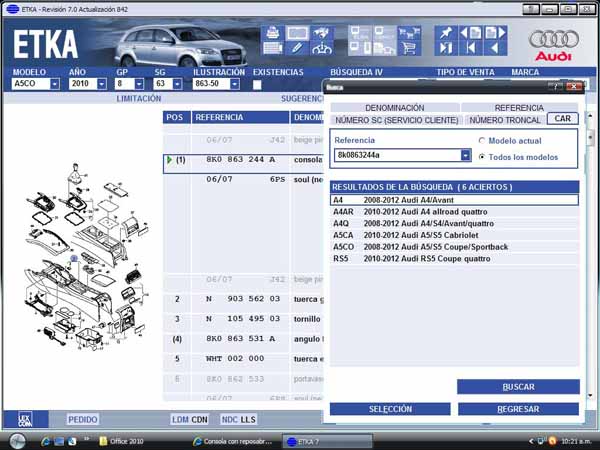The image size is (600, 450).
Task: Open the GP dropdown
Action: click(139, 84)
